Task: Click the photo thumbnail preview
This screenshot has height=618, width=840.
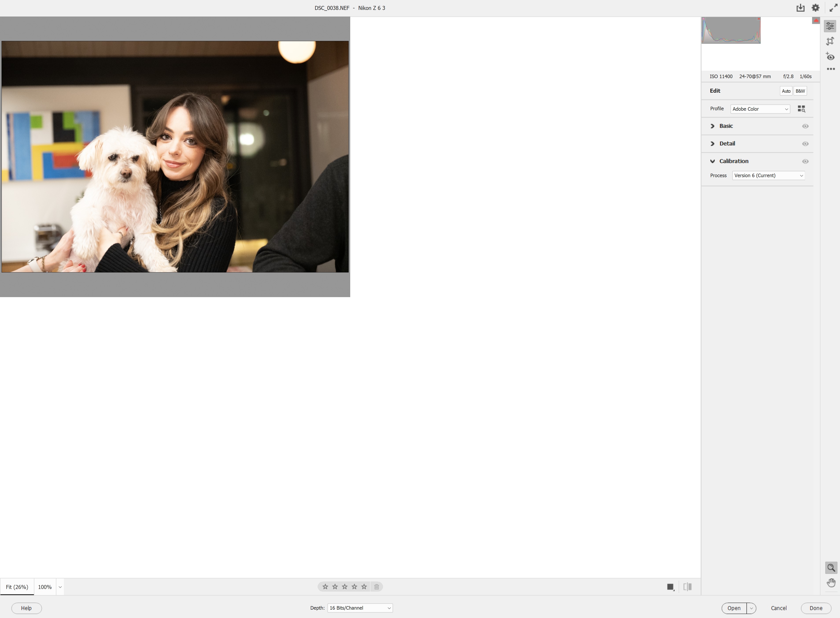Action: [175, 156]
